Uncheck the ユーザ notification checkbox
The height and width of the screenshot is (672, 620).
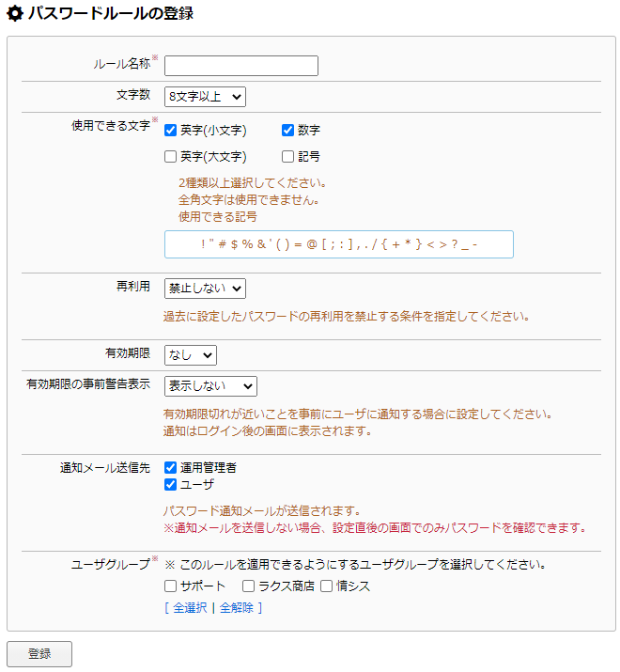coord(171,485)
